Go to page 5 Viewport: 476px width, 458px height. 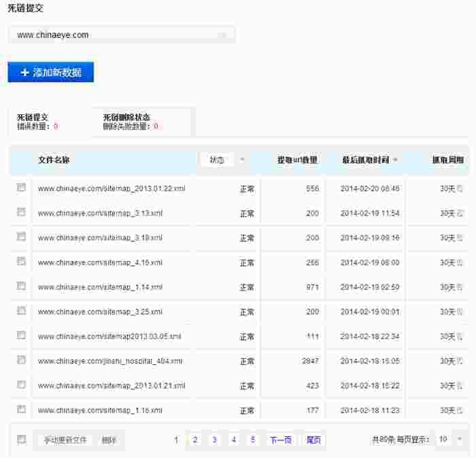[252, 440]
